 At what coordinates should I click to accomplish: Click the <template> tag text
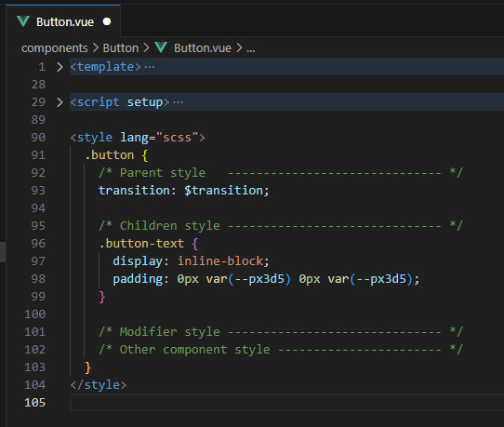(x=105, y=67)
